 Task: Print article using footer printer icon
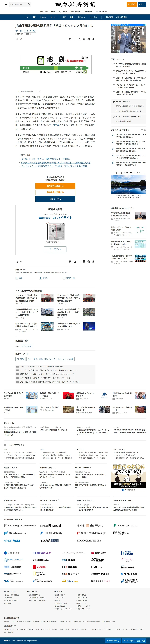[70, 262]
